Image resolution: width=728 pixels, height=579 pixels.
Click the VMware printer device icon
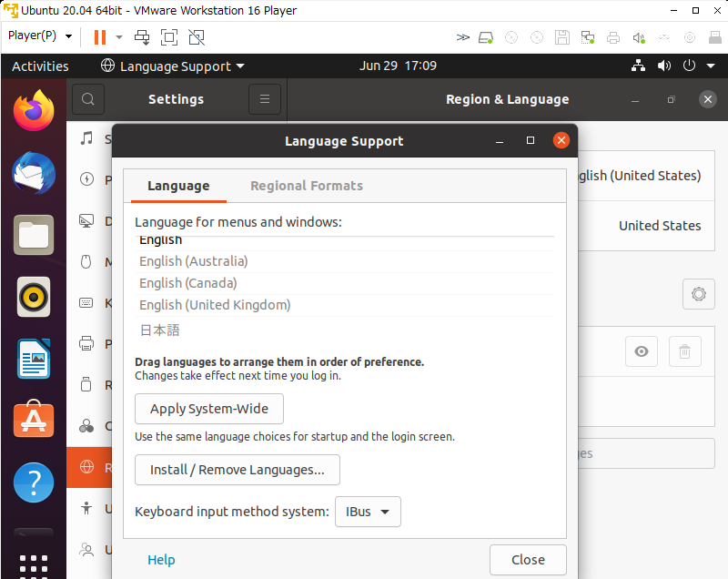(612, 37)
